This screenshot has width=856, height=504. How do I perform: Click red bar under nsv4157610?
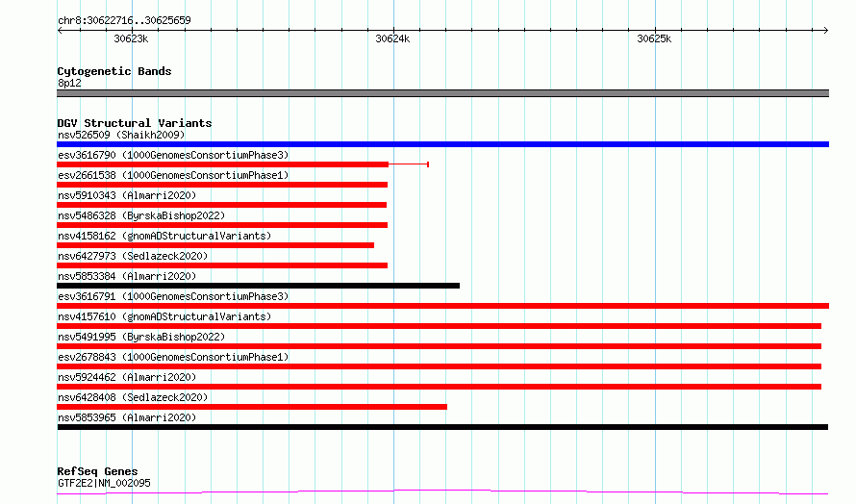tap(439, 326)
